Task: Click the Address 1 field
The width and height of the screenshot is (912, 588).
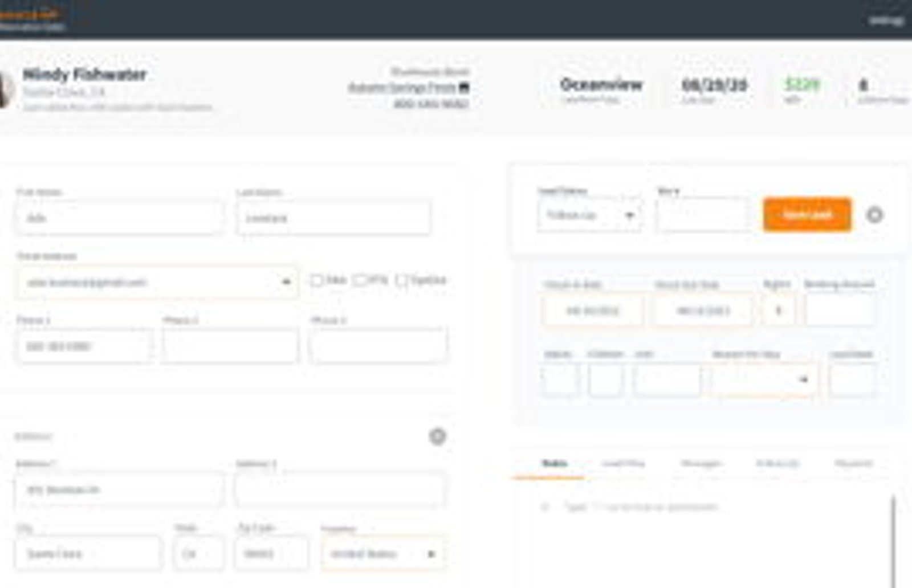Action: (x=120, y=489)
